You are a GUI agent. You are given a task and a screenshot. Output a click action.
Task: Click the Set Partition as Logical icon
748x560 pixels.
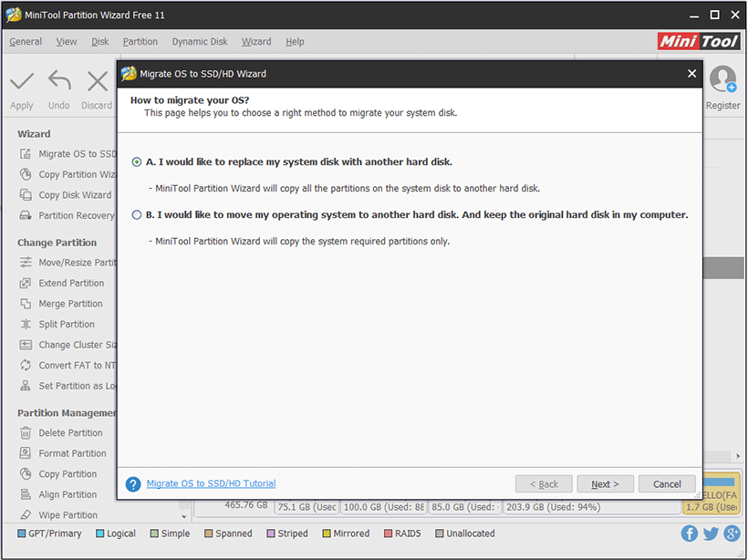pos(26,386)
